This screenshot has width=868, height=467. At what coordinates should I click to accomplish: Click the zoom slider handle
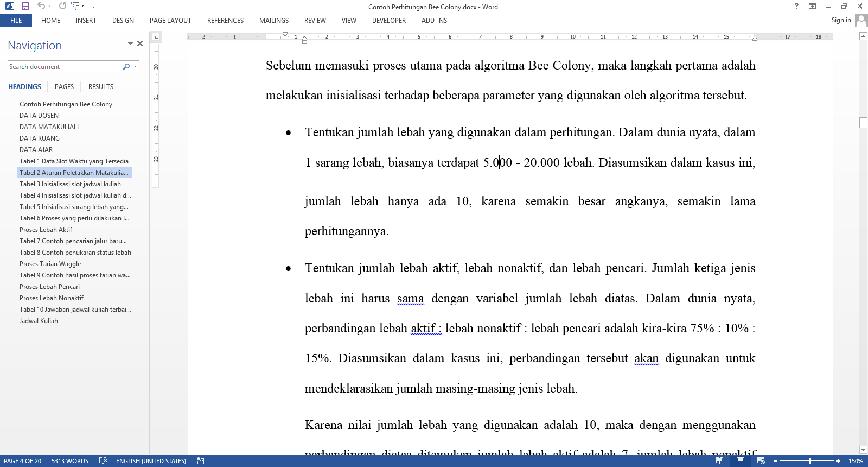809,461
